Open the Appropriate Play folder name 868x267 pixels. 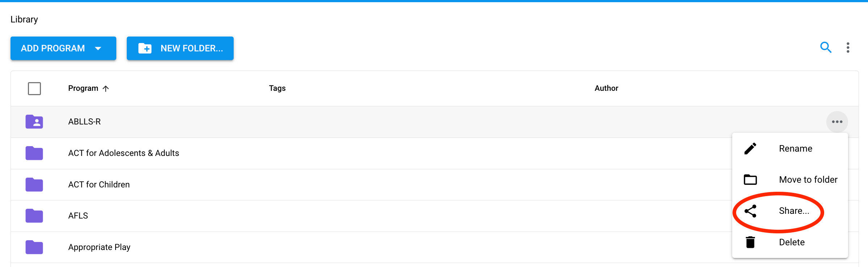tap(99, 247)
